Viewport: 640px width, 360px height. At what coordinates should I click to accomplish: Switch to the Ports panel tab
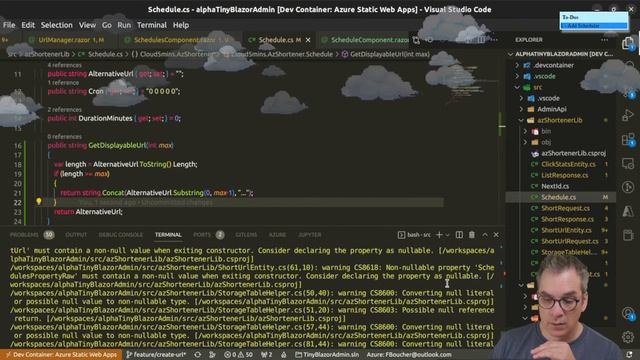click(209, 235)
